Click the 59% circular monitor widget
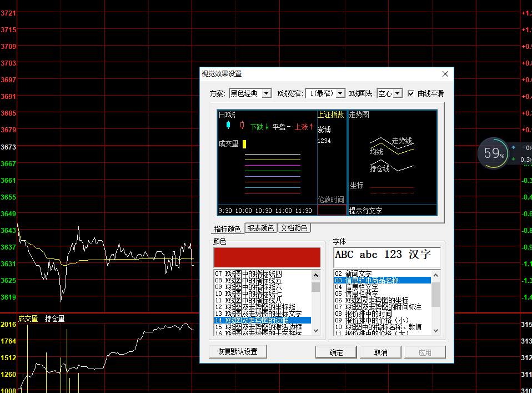Viewport: 532px width, 393px height. pos(493,153)
